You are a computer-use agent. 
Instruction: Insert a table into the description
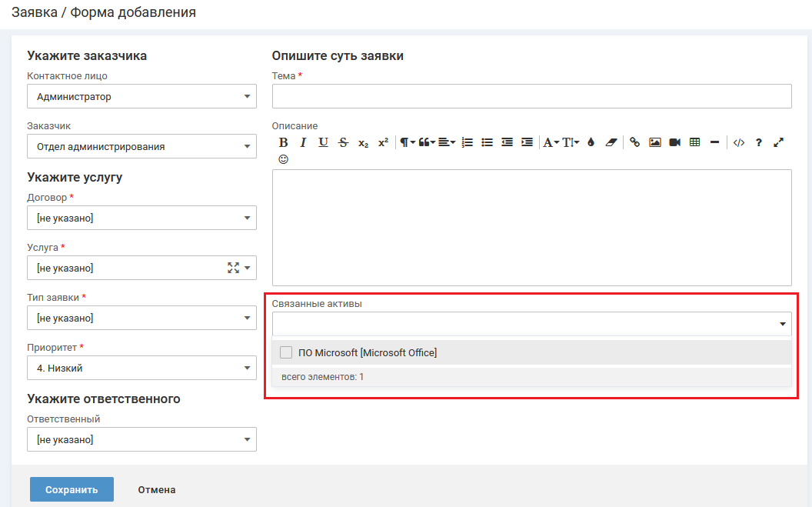point(695,142)
